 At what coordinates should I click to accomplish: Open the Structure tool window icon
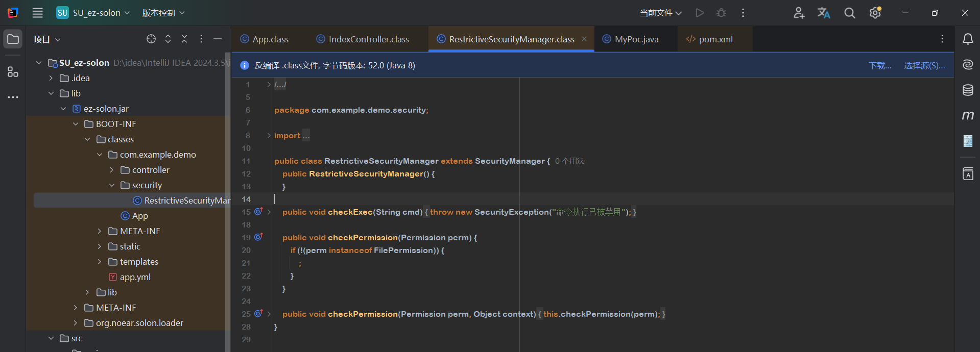click(13, 72)
